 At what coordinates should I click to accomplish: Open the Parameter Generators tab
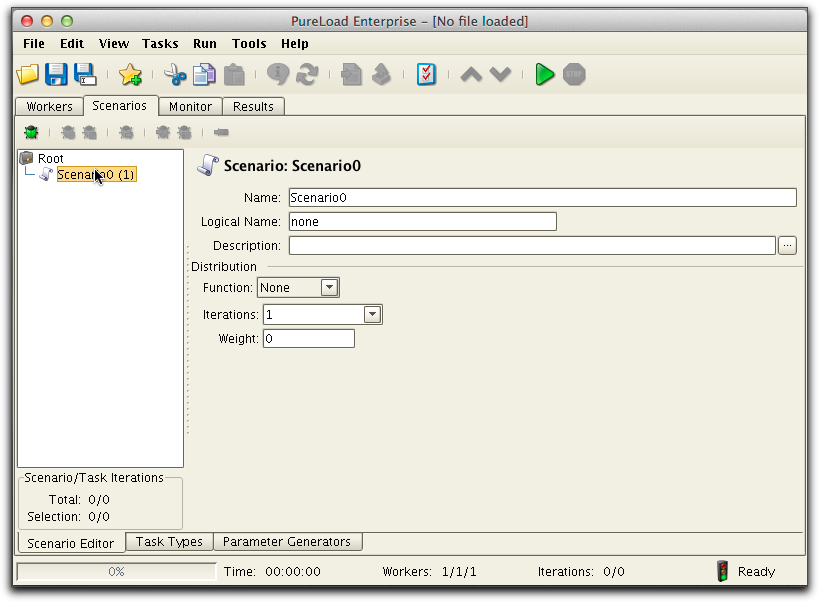pos(287,541)
